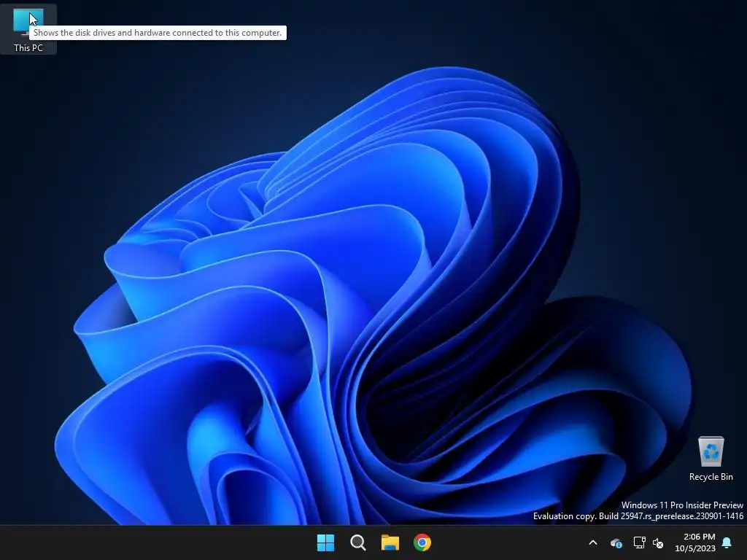Select the Recycle Bin desktop icon
Viewport: 747px width, 560px height.
(711, 458)
